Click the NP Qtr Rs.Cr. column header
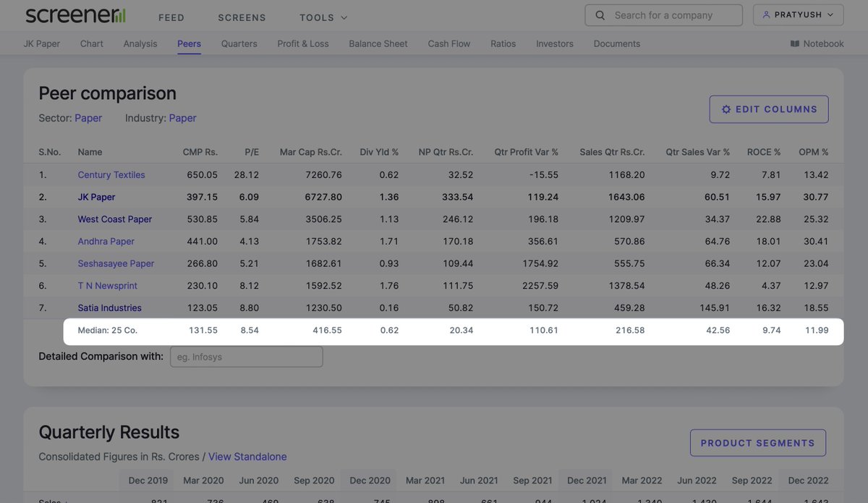 [x=446, y=152]
